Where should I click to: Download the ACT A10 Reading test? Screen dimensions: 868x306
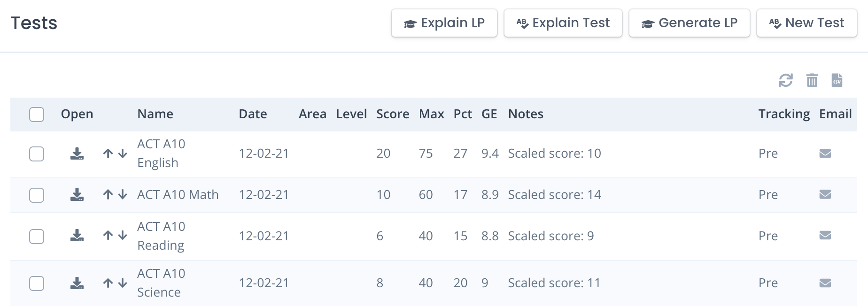pos(77,236)
